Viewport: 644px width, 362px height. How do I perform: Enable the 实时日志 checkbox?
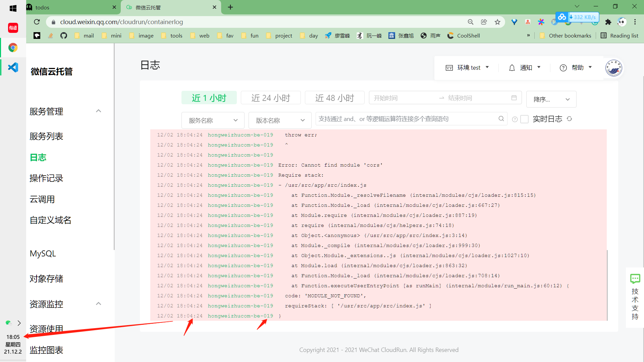524,119
